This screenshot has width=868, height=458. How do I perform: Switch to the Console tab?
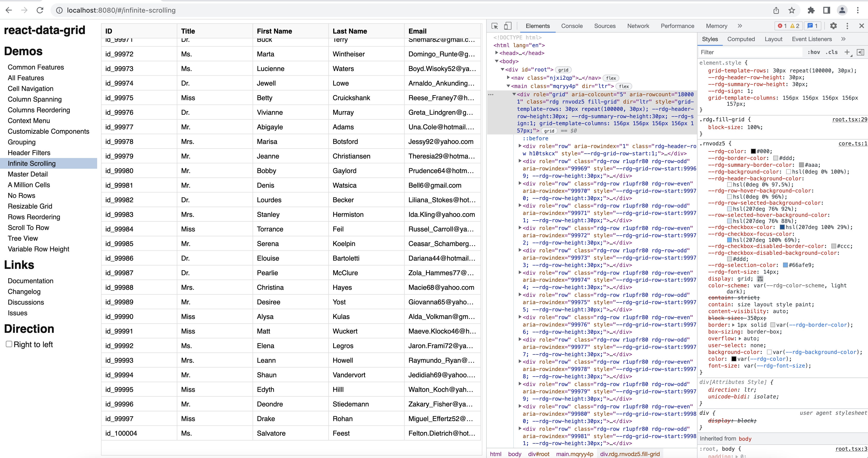[x=571, y=26]
